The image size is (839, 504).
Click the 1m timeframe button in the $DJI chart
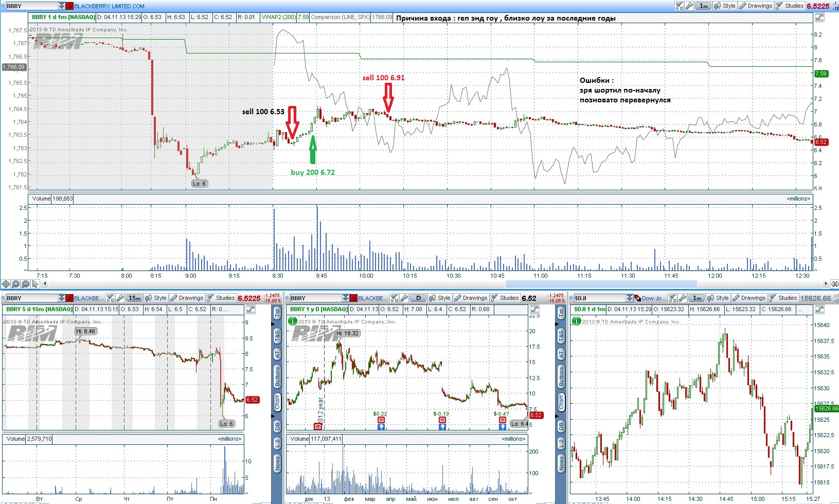(x=697, y=298)
